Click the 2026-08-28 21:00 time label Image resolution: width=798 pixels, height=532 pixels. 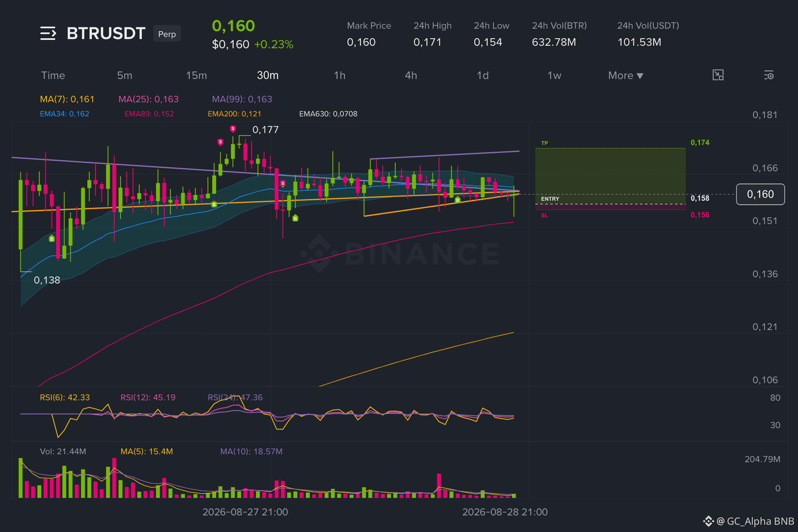click(x=505, y=512)
